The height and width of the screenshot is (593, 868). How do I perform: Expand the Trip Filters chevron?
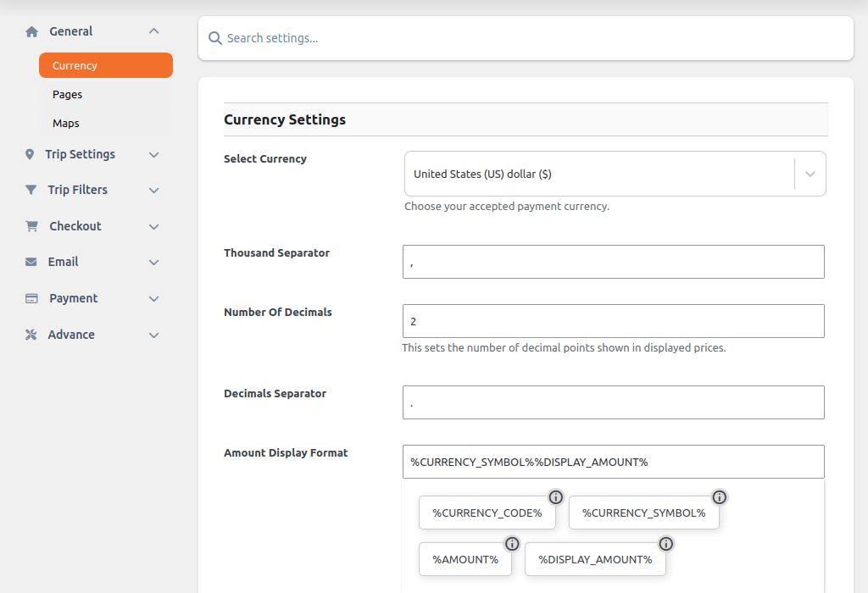coord(154,191)
